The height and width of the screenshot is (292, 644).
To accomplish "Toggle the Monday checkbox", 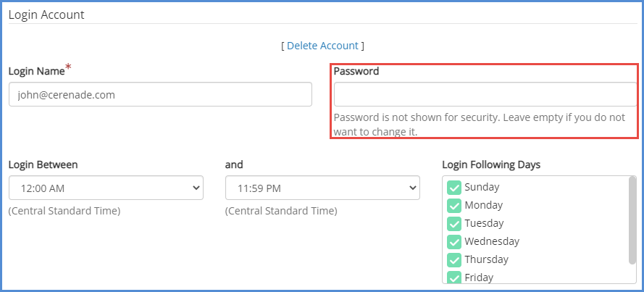I will (x=454, y=205).
